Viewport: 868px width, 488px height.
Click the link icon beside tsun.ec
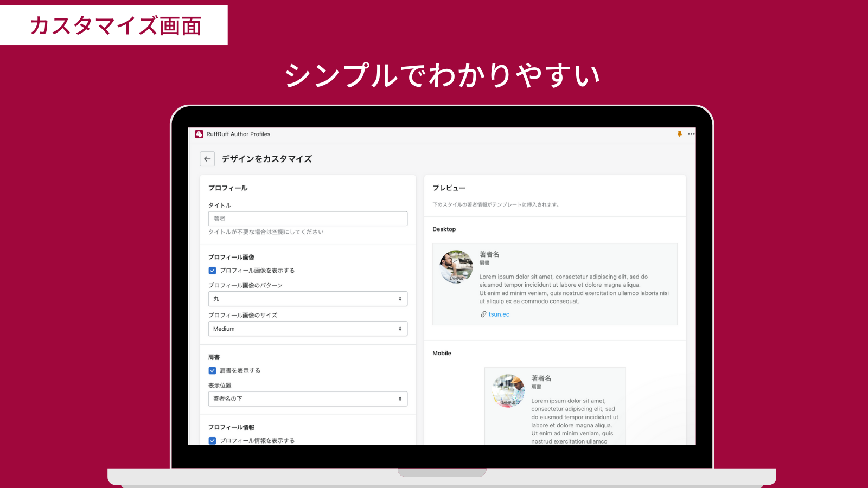tap(483, 314)
